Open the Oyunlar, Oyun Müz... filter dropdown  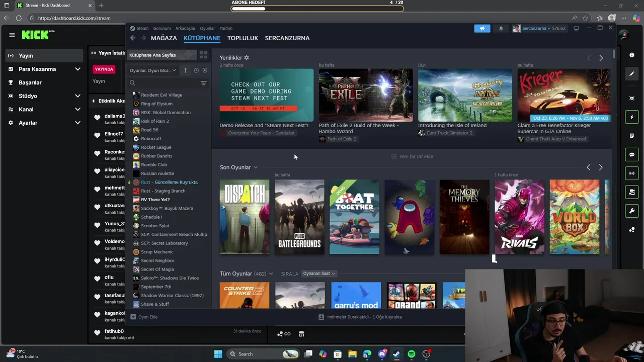pos(153,70)
